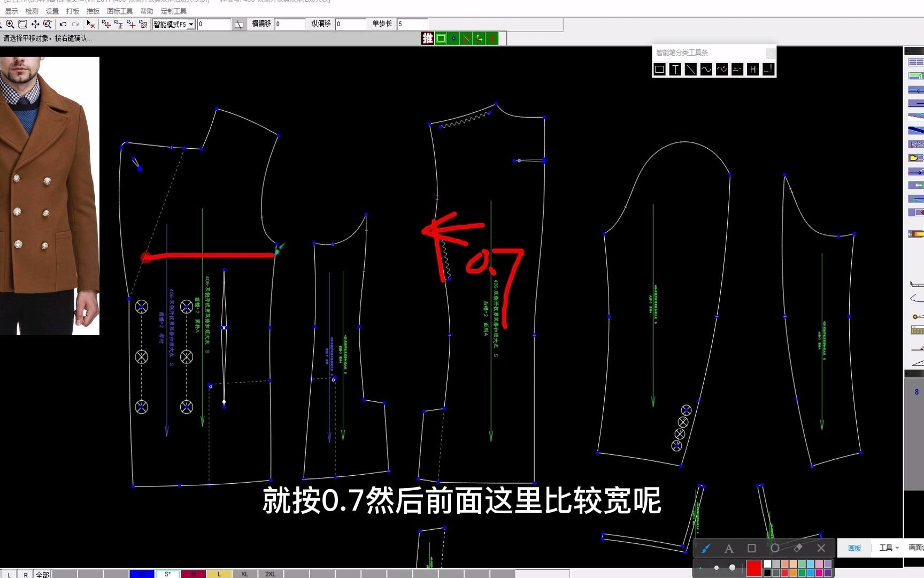Viewport: 924px width, 578px height.
Task: Select rectangle tool in 智能笔分类工具条
Action: tap(660, 69)
